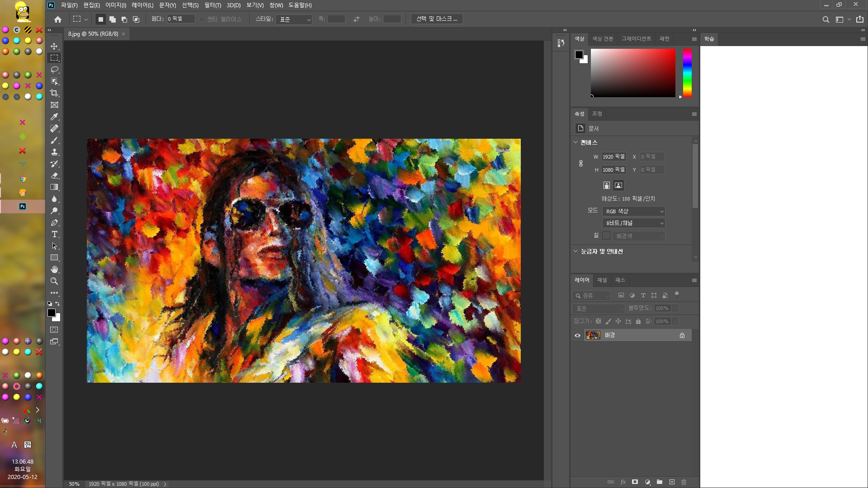The width and height of the screenshot is (868, 488).
Task: Toggle the 앤티 앨리어스 checkbox
Action: point(202,19)
